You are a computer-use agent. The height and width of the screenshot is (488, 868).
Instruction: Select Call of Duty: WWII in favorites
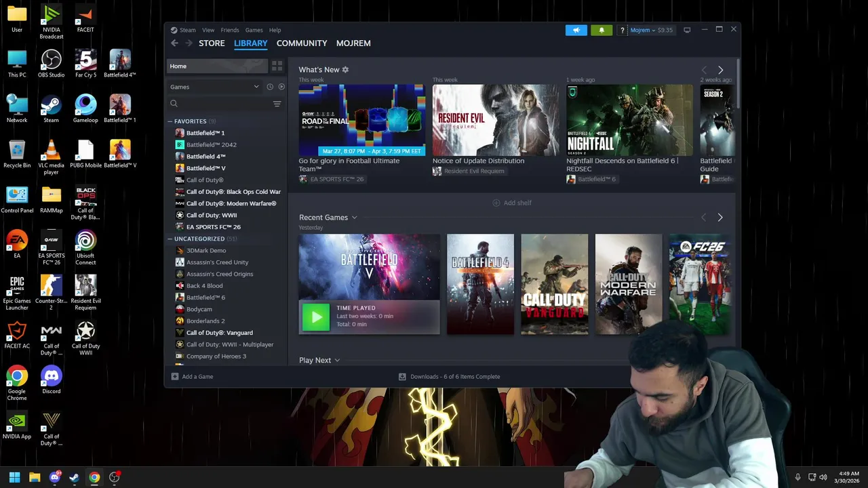pos(211,215)
